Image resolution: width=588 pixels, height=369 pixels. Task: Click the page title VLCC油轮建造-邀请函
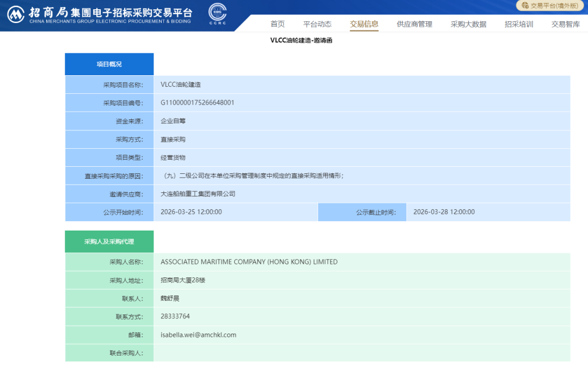click(x=301, y=41)
